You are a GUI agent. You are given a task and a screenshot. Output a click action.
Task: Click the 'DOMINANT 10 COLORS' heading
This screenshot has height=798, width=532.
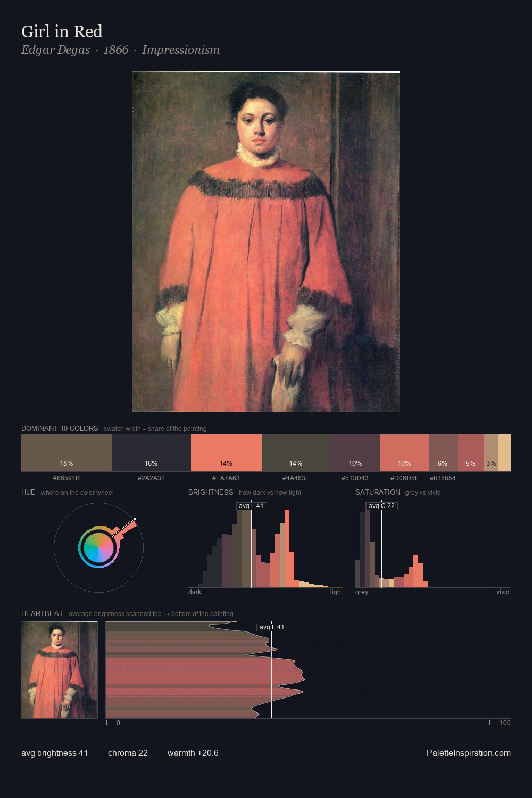[x=60, y=428]
